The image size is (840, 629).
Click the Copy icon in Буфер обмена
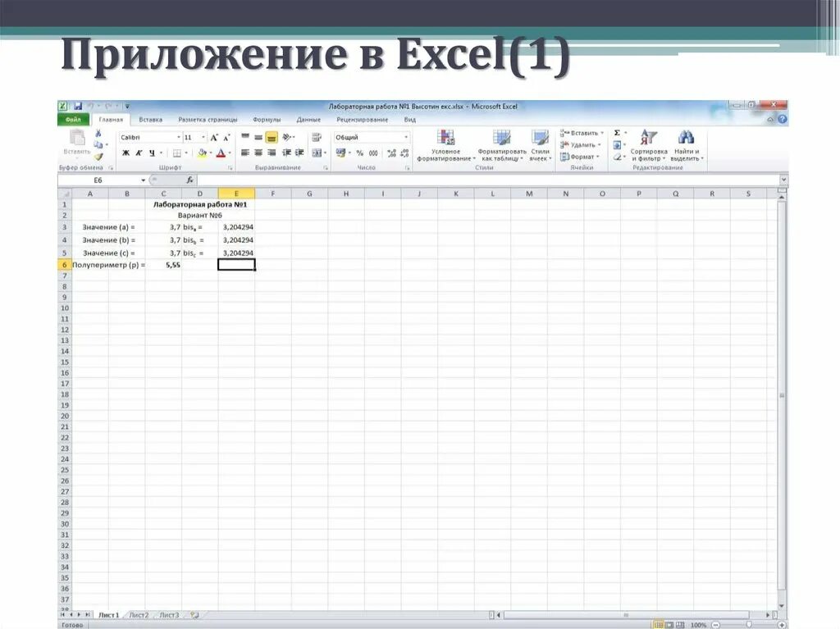(x=98, y=144)
